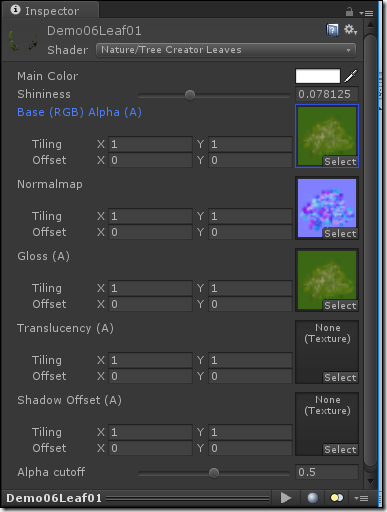Click Base texture Tiling Y field
The width and height of the screenshot is (387, 512).
pos(250,144)
